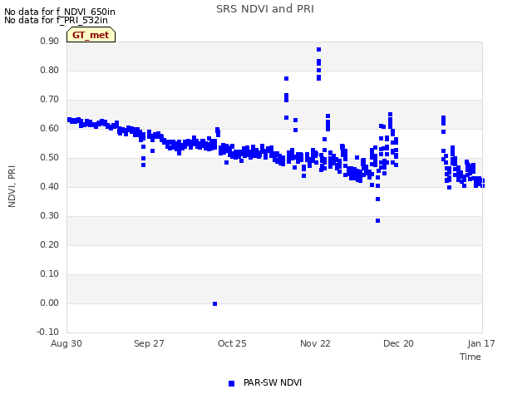Click the 0.10 y-axis tick label

(x=50, y=273)
